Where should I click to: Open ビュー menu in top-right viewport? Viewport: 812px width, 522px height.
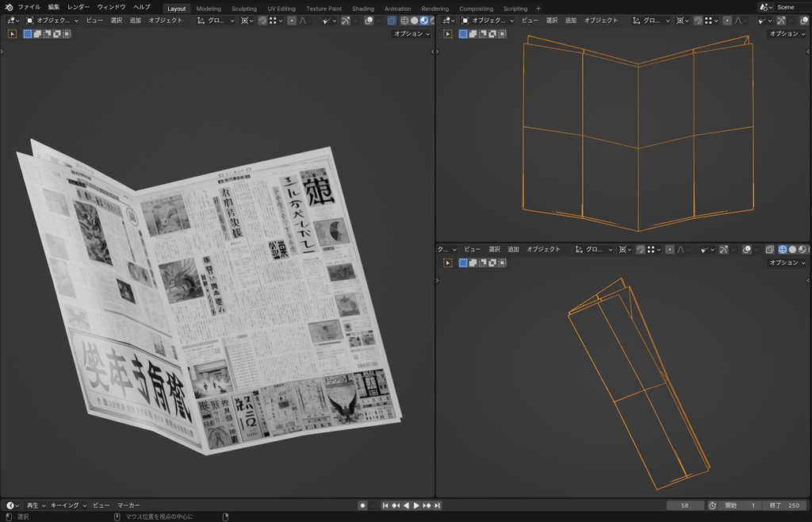tap(530, 21)
